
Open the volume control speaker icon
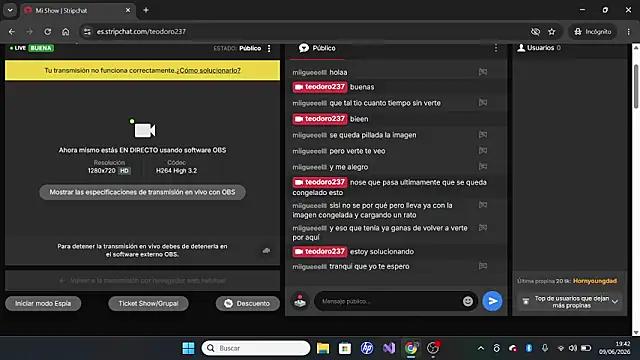(573, 348)
